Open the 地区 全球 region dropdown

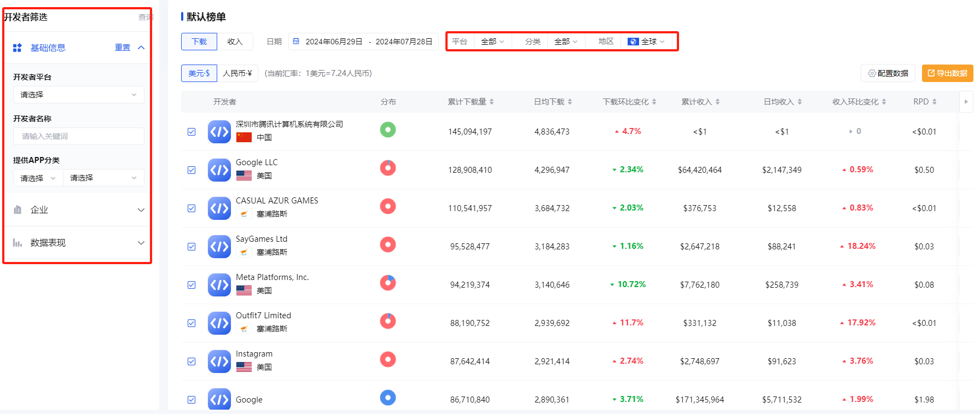pos(647,42)
